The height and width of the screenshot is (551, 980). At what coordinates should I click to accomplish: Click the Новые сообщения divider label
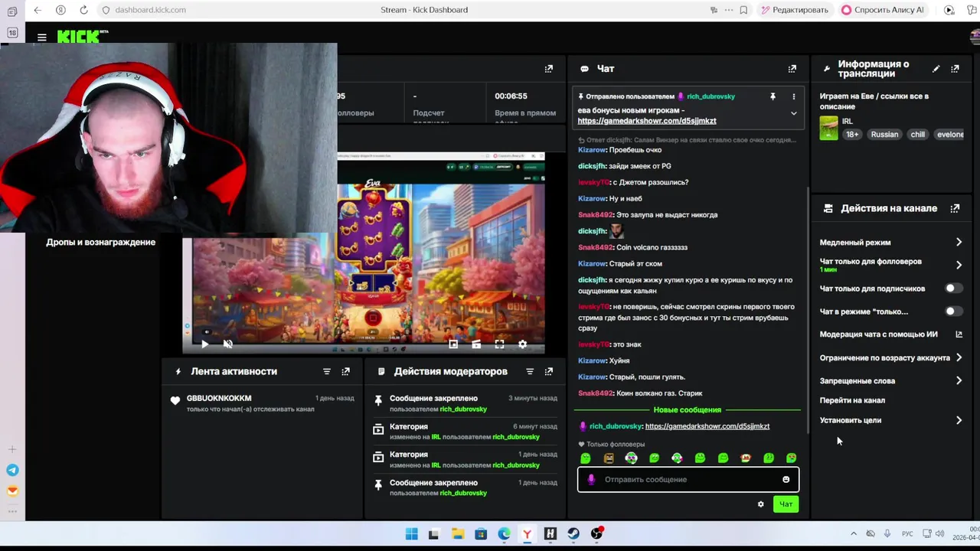[x=688, y=410]
